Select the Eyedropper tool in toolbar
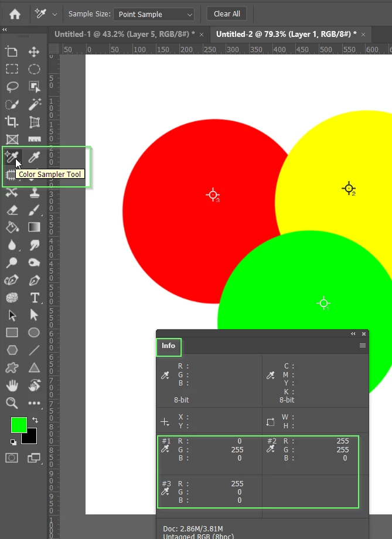The width and height of the screenshot is (392, 539). click(x=34, y=157)
